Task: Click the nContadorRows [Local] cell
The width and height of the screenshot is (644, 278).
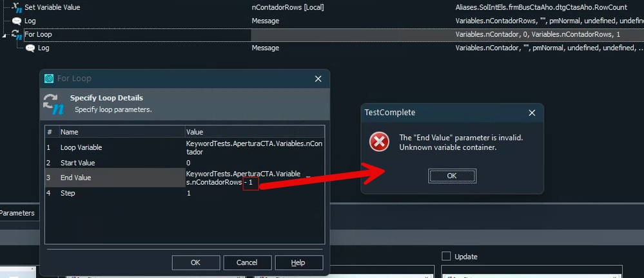Action: tap(288, 7)
